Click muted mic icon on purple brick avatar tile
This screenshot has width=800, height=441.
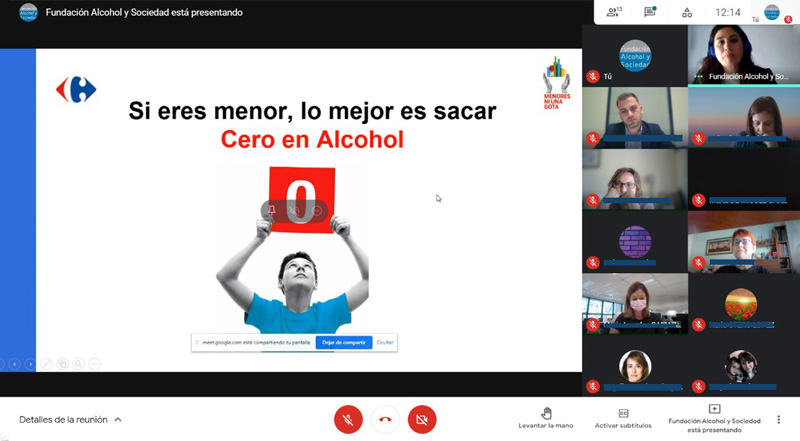click(592, 262)
